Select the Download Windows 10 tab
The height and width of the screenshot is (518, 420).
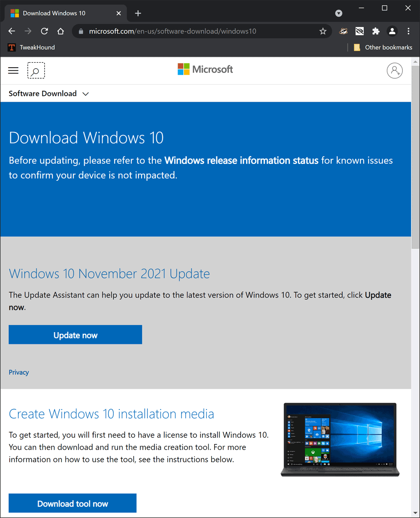[x=65, y=13]
